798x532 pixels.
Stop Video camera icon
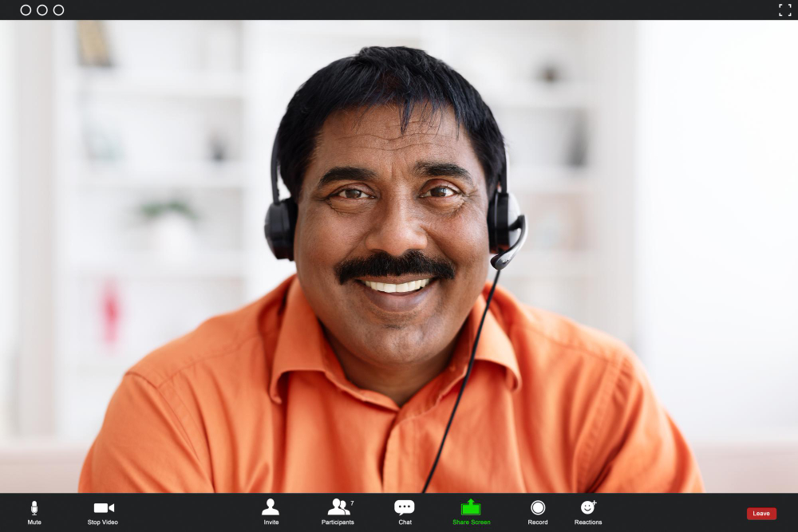[x=104, y=507]
